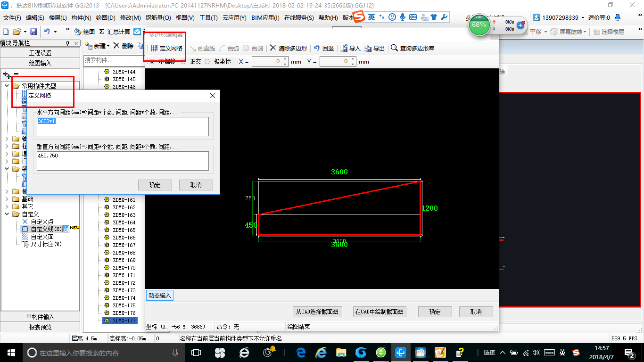Open the 文件(F) menu
The height and width of the screenshot is (362, 644).
[12, 18]
